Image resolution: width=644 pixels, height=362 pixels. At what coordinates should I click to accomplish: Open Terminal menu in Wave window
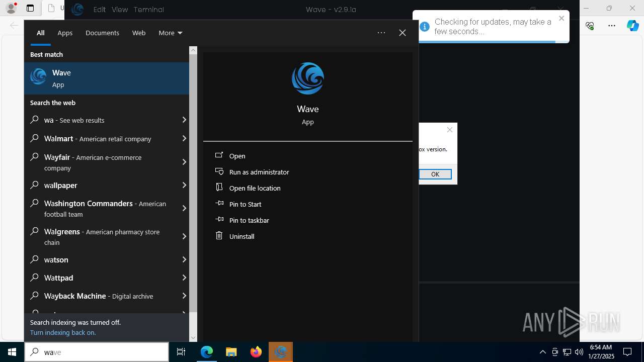point(149,10)
